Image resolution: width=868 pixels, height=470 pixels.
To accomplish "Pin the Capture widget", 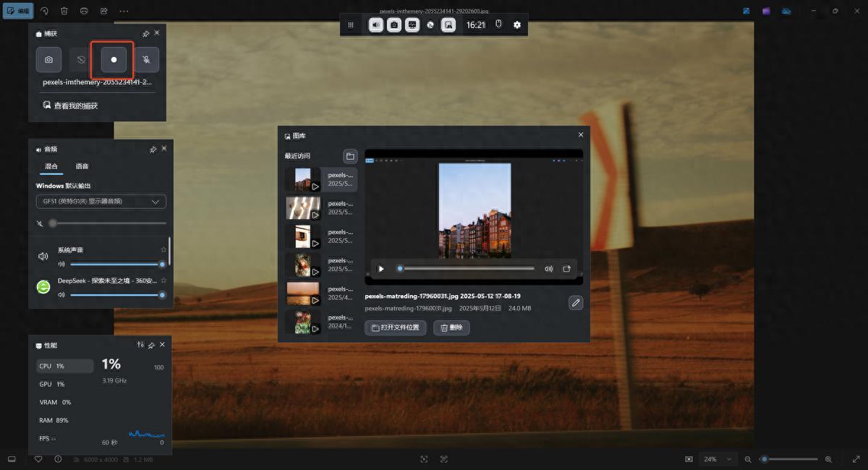I will click(146, 33).
